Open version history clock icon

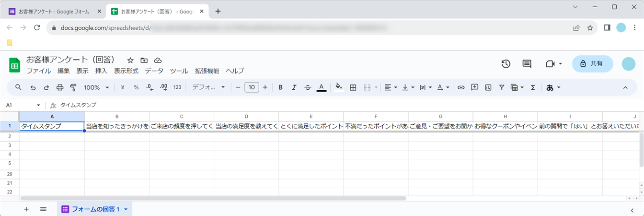click(x=506, y=64)
